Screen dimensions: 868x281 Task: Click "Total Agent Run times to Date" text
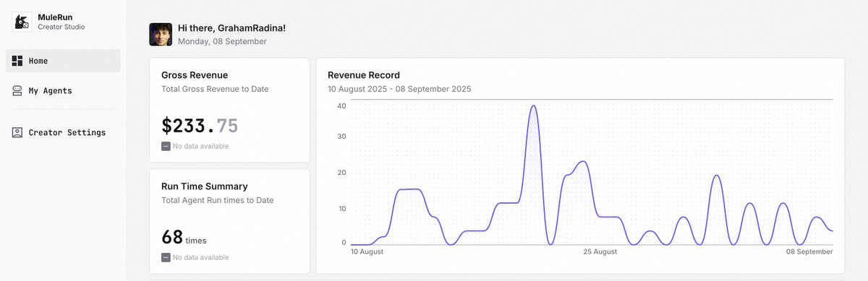click(218, 200)
